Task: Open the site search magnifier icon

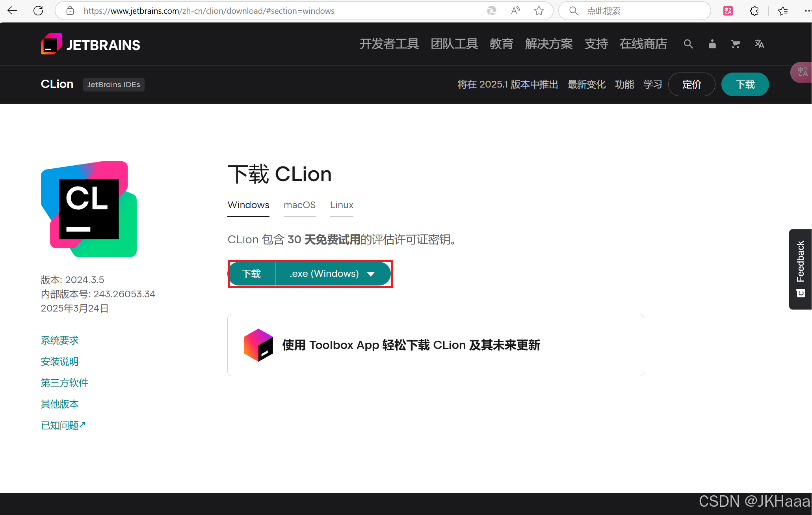Action: tap(688, 44)
